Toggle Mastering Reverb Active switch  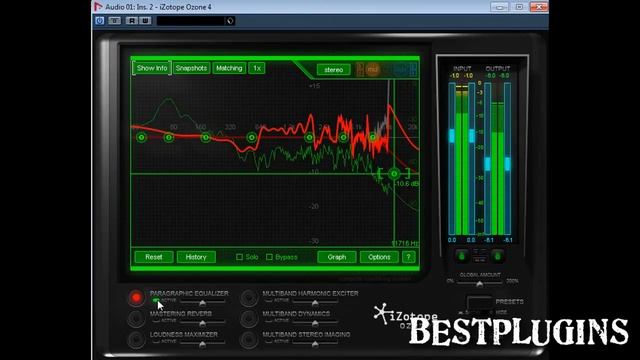[156, 321]
